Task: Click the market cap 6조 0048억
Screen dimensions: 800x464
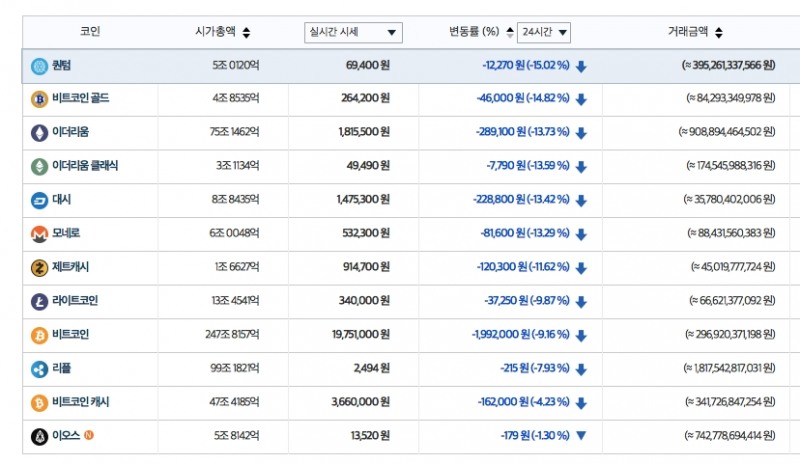Action: [x=234, y=233]
